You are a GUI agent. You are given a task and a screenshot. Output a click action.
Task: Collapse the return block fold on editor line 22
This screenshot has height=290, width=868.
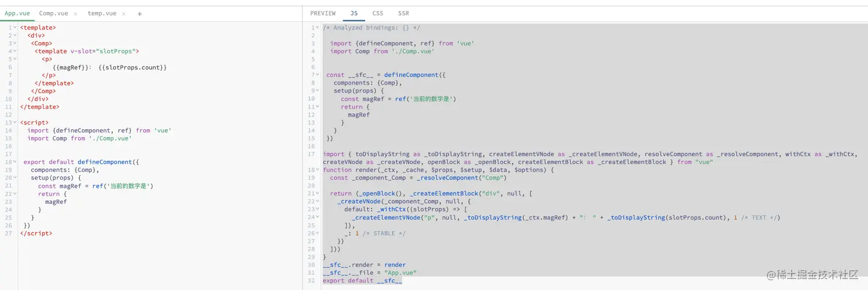[x=15, y=194]
